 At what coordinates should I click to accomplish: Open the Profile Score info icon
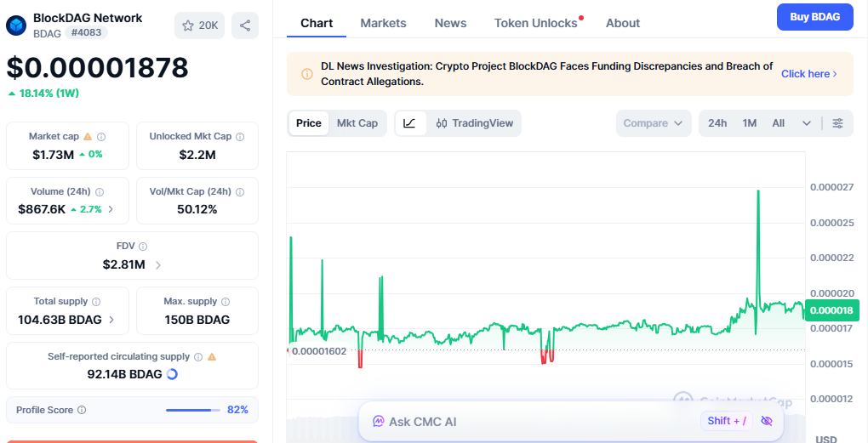[x=82, y=411]
